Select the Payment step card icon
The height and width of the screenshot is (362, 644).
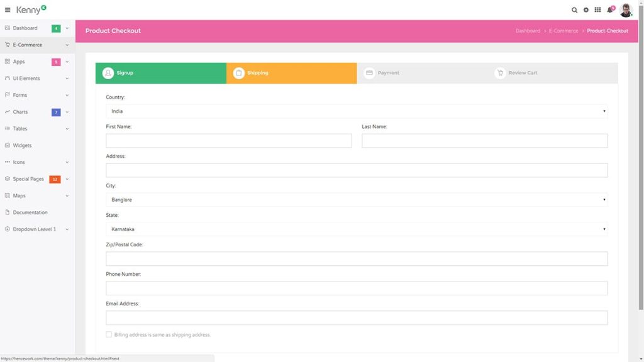tap(369, 72)
